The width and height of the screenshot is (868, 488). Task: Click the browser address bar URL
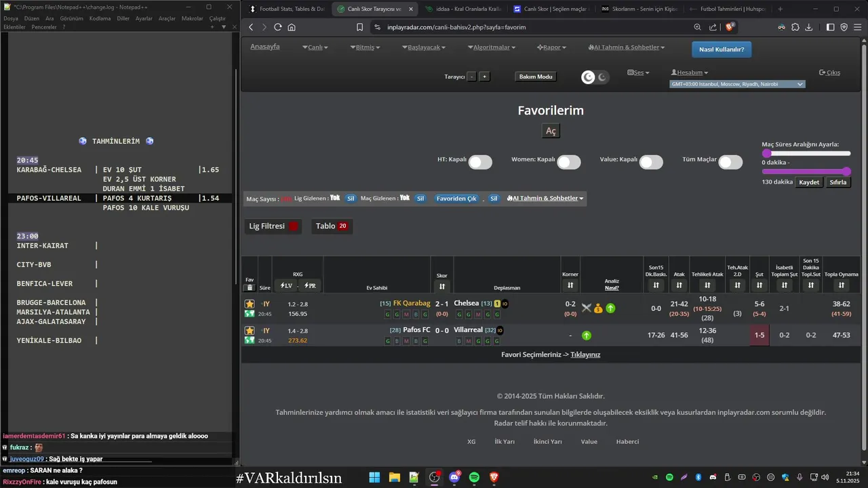(456, 27)
